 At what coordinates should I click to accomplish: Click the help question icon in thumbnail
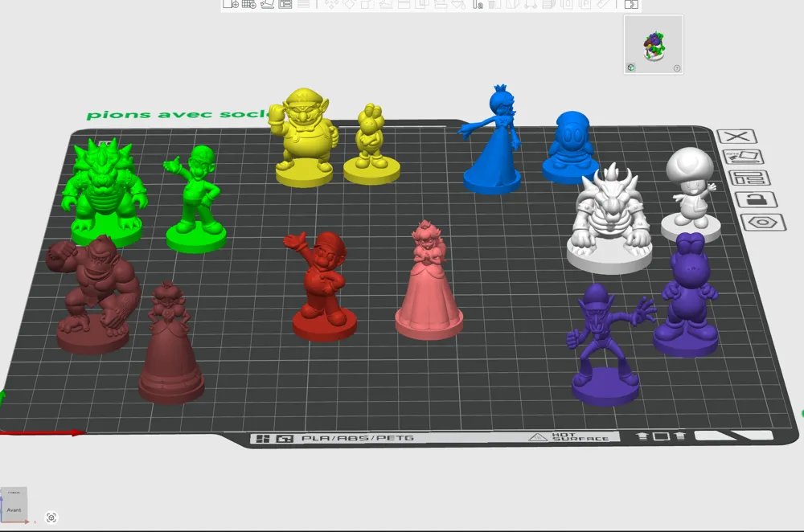pyautogui.click(x=677, y=68)
